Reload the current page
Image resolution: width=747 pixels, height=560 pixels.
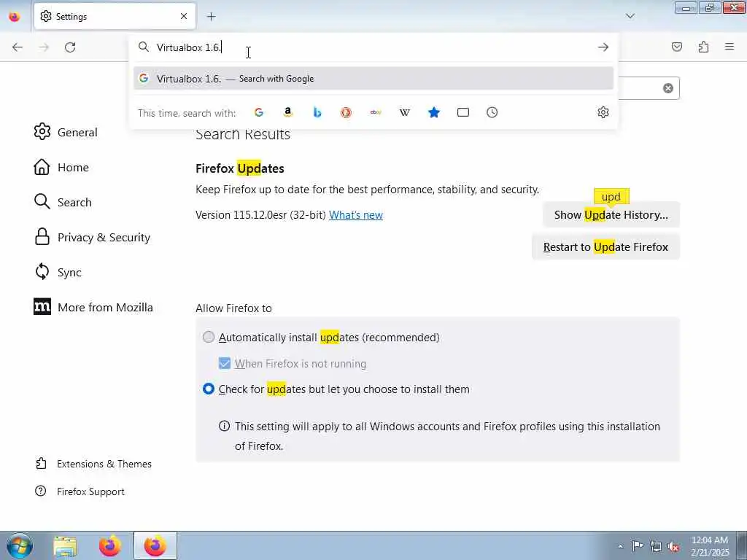(x=70, y=47)
